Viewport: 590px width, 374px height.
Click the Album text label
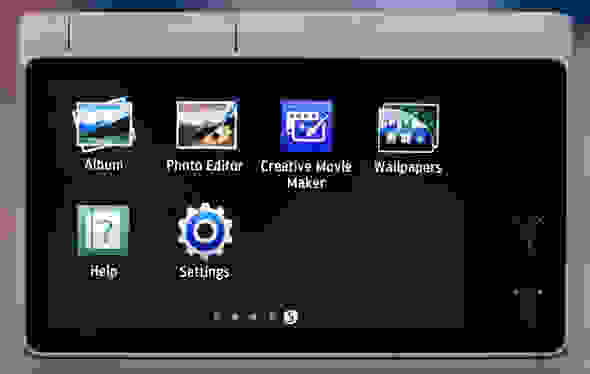click(103, 164)
